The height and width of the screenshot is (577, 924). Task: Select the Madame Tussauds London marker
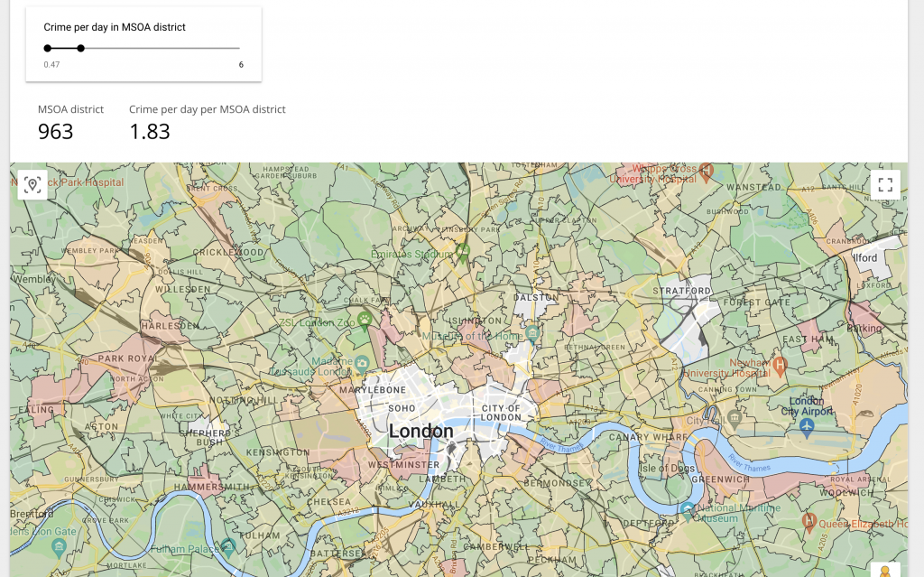[361, 363]
